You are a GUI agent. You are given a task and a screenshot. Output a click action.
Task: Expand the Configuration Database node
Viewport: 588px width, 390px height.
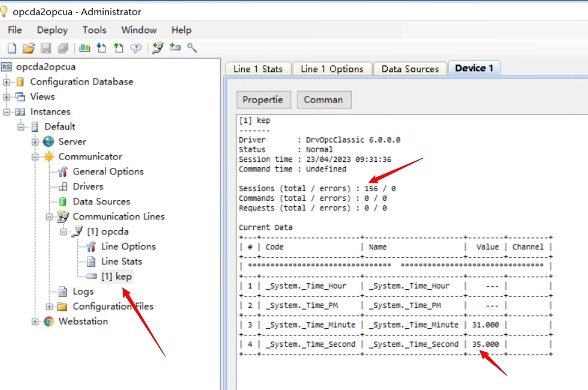(7, 82)
